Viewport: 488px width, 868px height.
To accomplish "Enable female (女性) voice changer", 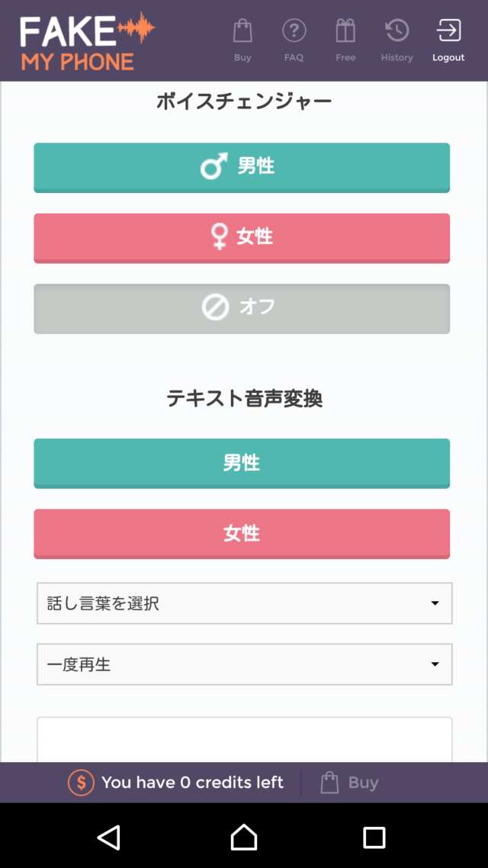I will click(x=242, y=237).
